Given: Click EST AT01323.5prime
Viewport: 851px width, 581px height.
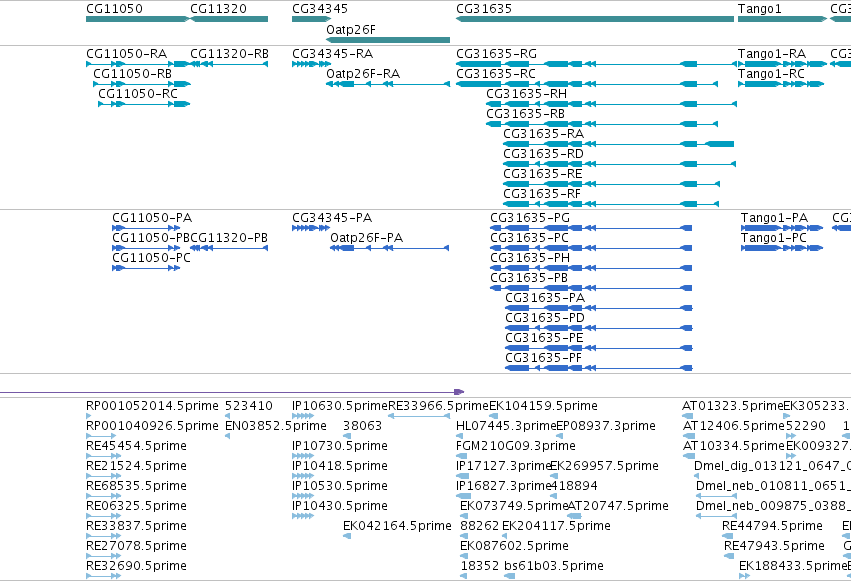Looking at the screenshot, I should coord(733,406).
